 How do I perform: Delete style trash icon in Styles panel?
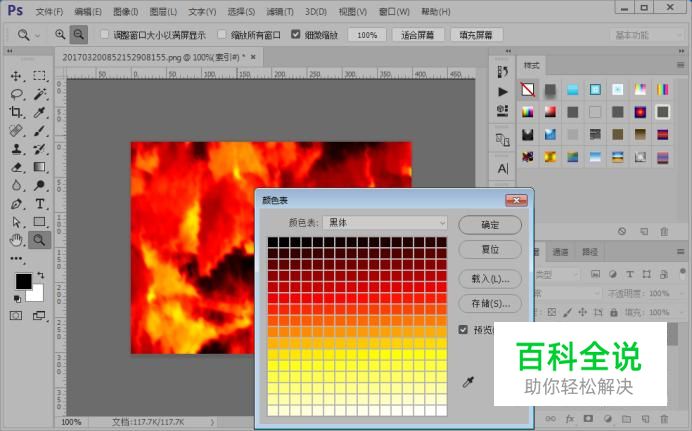coord(664,232)
